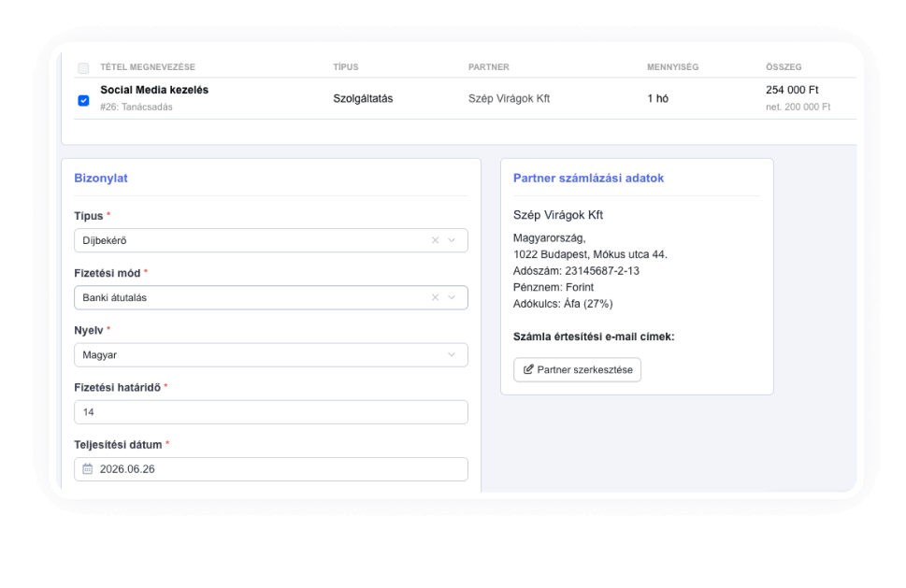Click the 254 000 Ft amount

pos(792,90)
